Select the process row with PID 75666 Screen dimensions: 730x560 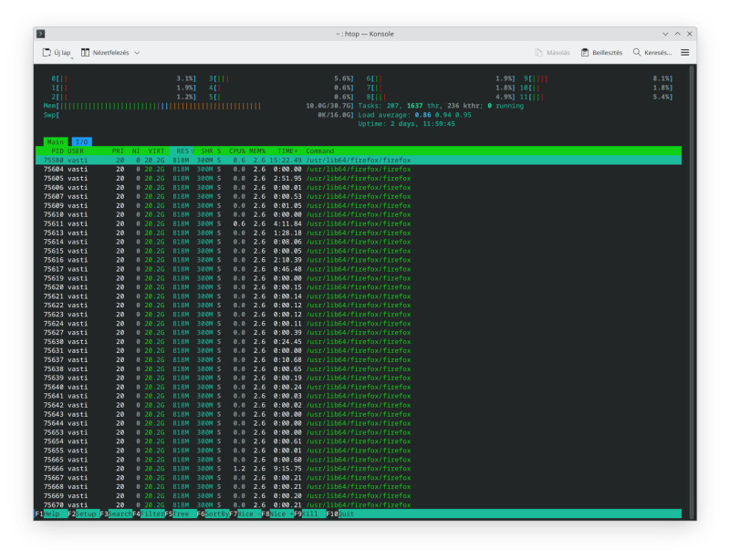tap(359, 469)
